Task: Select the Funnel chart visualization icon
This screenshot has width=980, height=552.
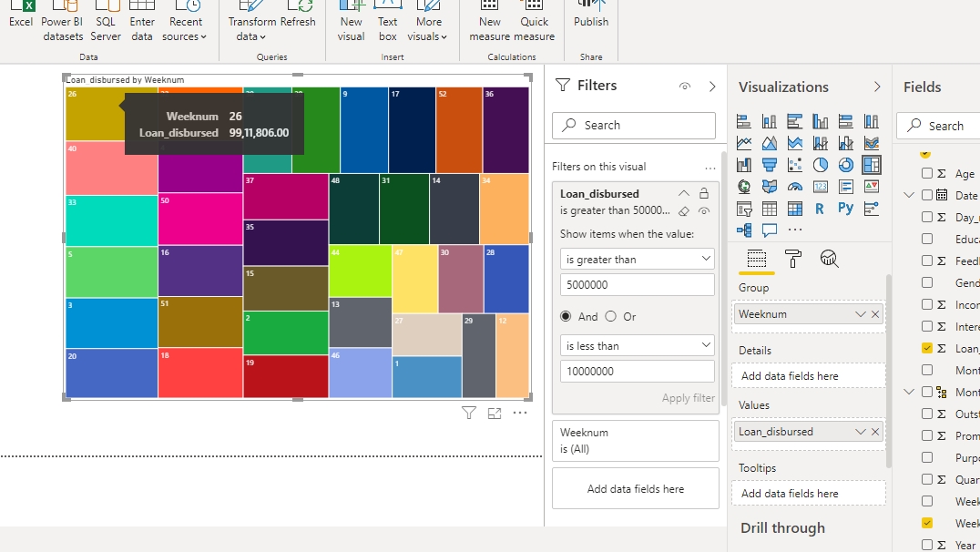Action: pyautogui.click(x=770, y=165)
